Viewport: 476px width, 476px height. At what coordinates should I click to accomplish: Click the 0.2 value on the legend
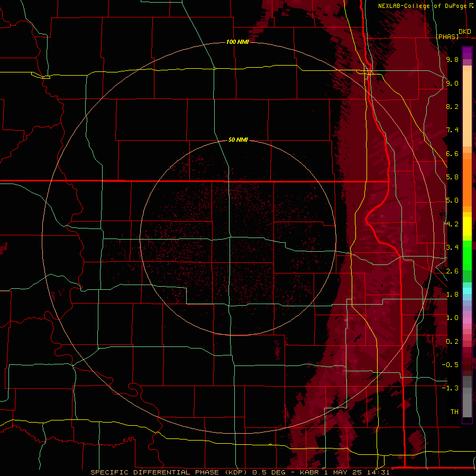click(x=452, y=342)
